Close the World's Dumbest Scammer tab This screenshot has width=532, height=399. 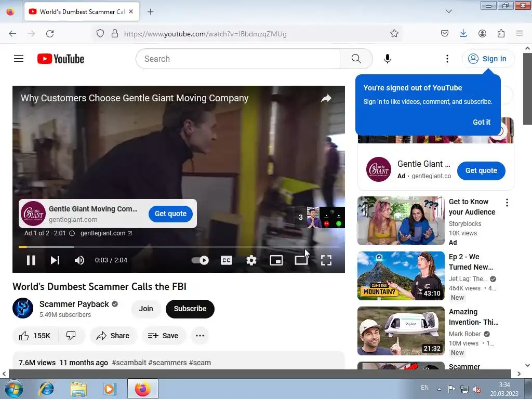coord(131,11)
